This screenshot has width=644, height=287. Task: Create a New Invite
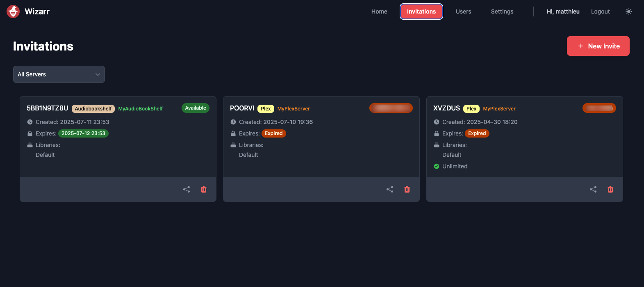click(598, 46)
